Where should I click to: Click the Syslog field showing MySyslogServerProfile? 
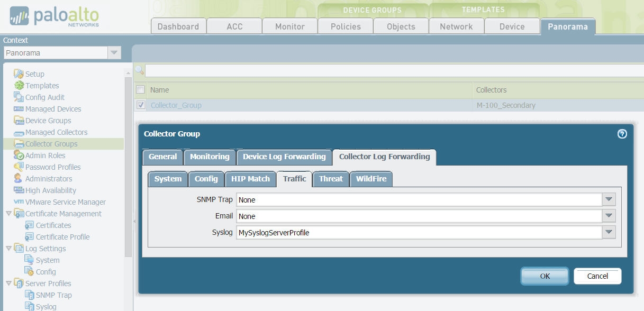(419, 232)
